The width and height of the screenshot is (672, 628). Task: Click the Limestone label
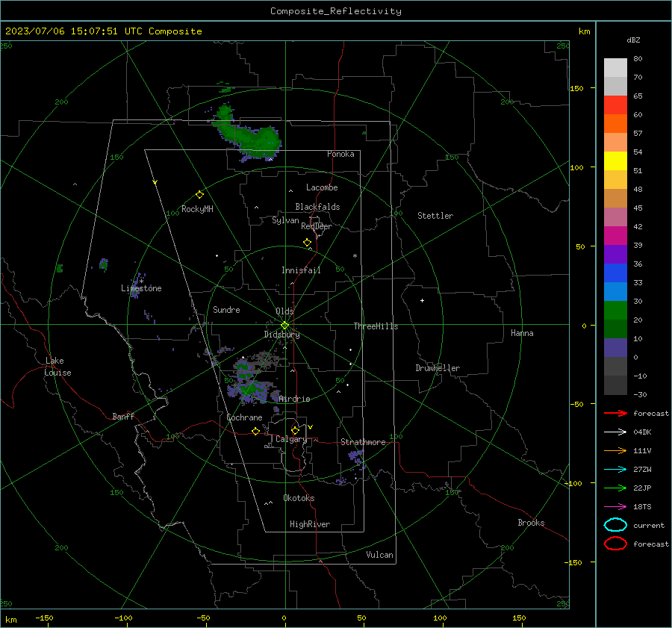click(x=141, y=288)
